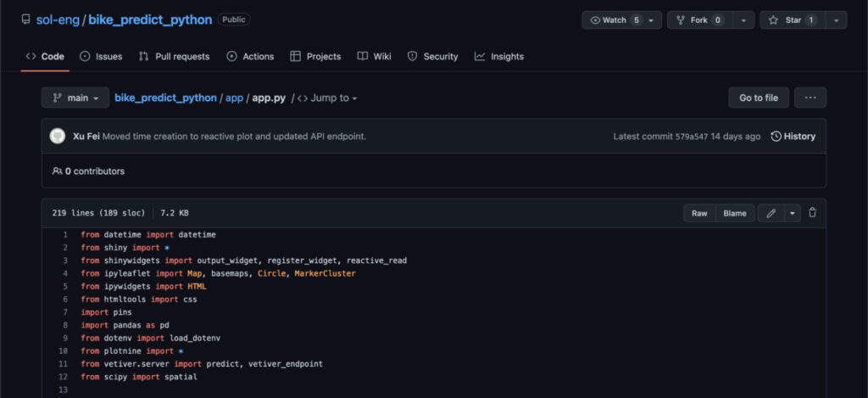Open the three-dot more options menu

pyautogui.click(x=810, y=98)
